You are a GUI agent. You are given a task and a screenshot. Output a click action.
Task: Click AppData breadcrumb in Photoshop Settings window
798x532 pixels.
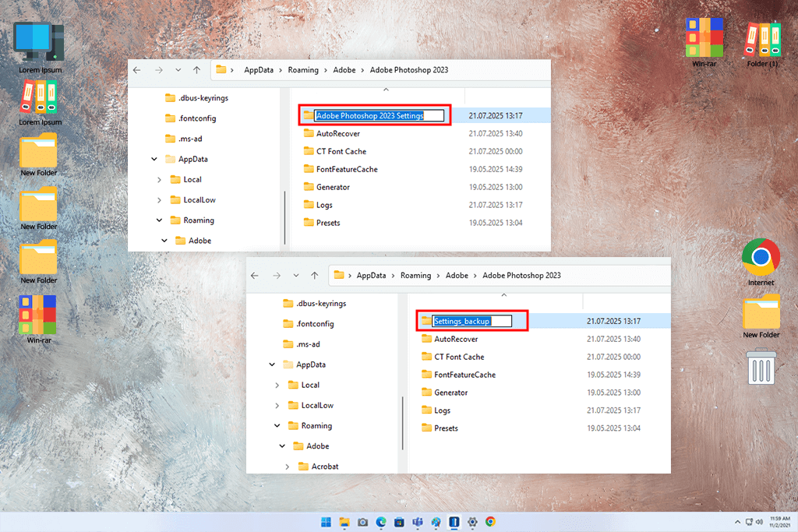[259, 69]
